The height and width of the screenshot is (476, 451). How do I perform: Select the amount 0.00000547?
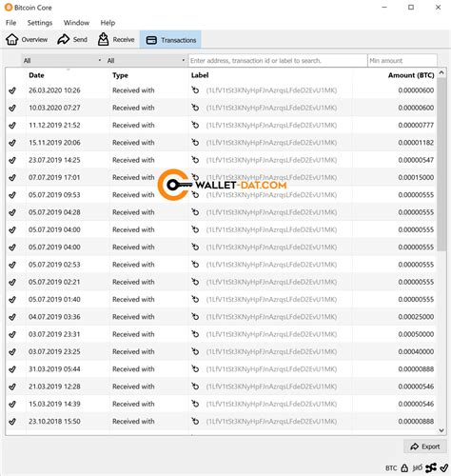416,160
